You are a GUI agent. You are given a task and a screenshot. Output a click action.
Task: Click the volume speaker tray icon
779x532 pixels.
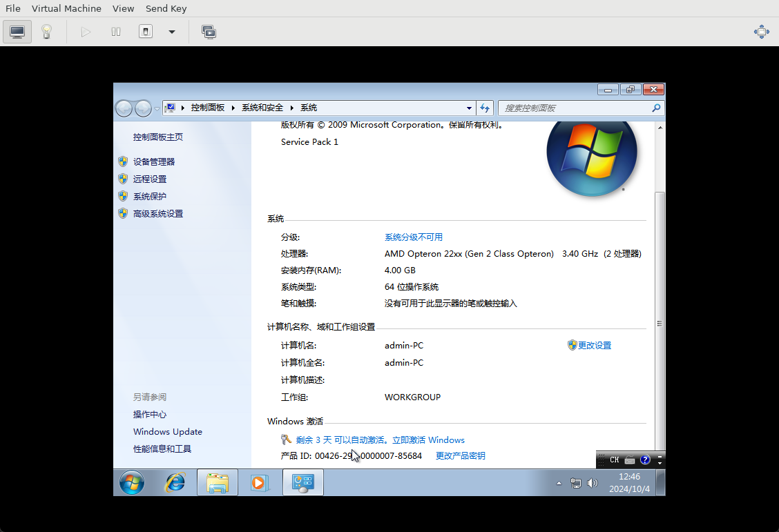pos(593,483)
